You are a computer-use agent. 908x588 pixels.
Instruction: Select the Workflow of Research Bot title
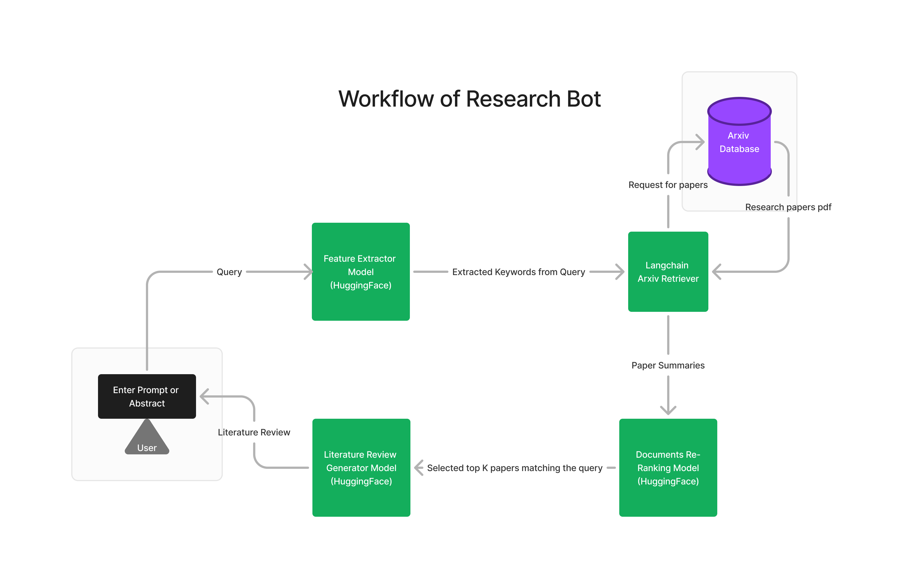click(x=469, y=99)
